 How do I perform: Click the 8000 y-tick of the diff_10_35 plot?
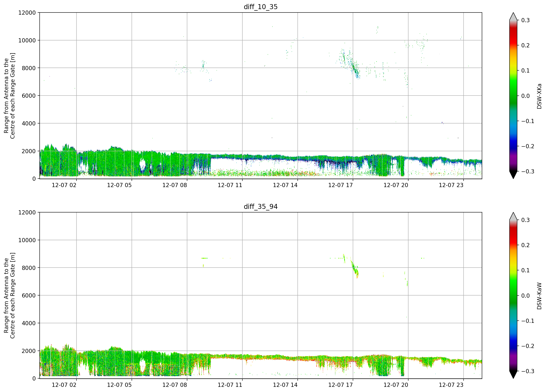click(x=29, y=68)
